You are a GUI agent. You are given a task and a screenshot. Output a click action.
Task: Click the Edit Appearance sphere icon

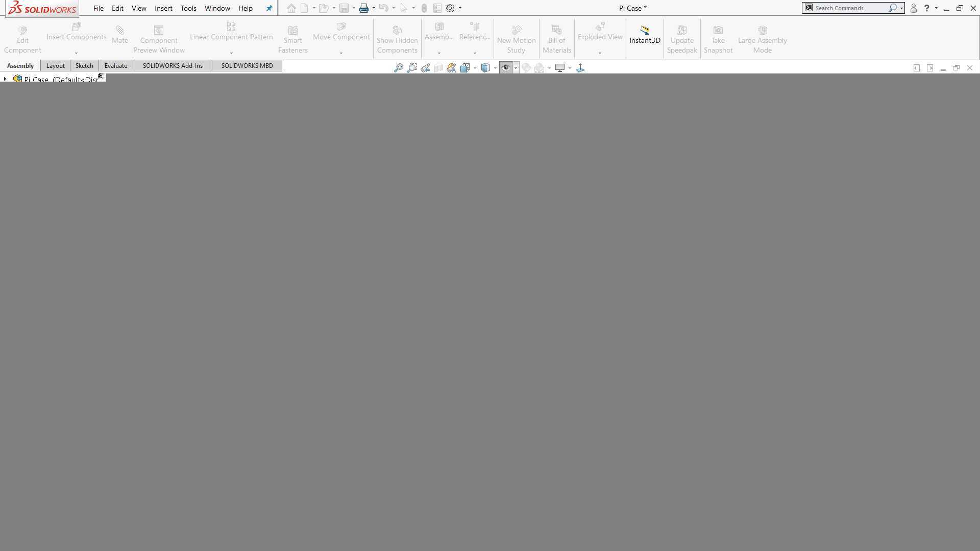tap(526, 68)
